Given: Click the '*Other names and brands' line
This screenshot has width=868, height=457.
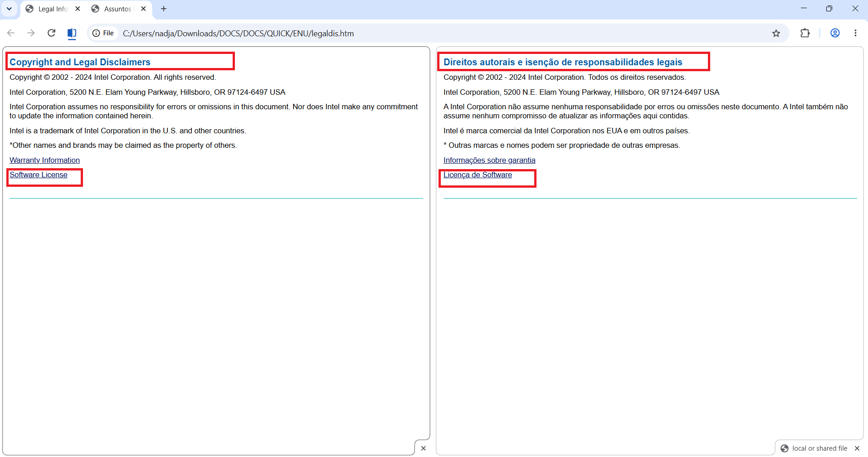Looking at the screenshot, I should (123, 145).
